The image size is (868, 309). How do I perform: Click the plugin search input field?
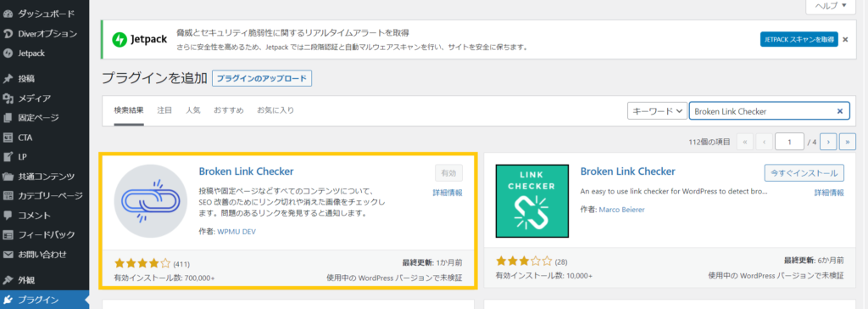769,111
